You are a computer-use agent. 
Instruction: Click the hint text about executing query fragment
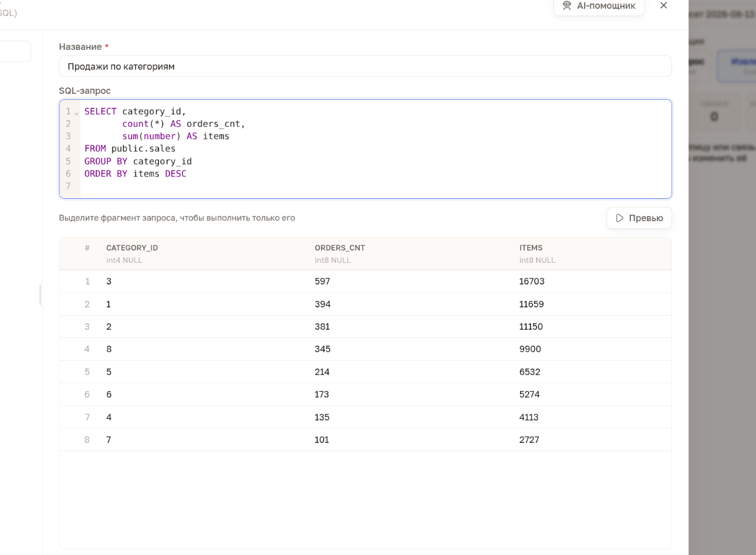coord(177,218)
